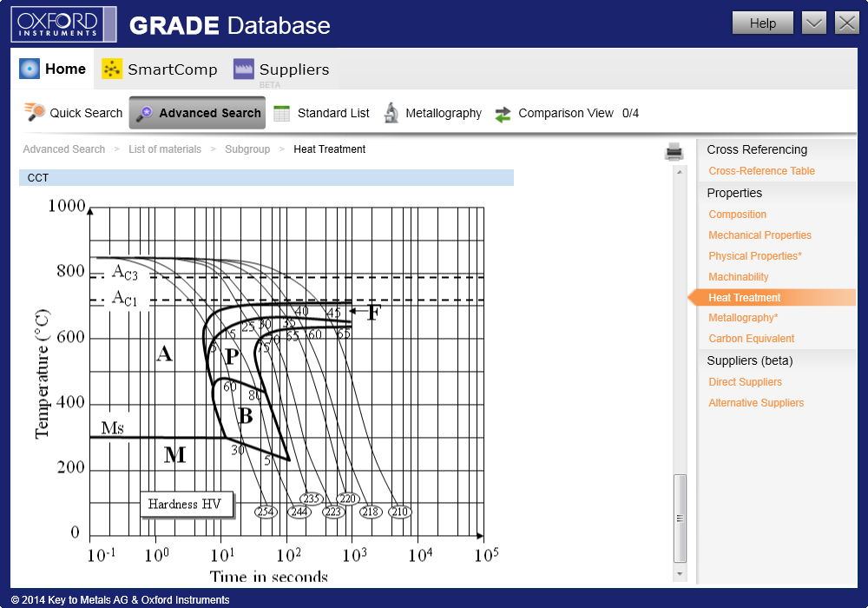Image resolution: width=868 pixels, height=608 pixels.
Task: Switch to the SmartComp tab
Action: coord(160,69)
